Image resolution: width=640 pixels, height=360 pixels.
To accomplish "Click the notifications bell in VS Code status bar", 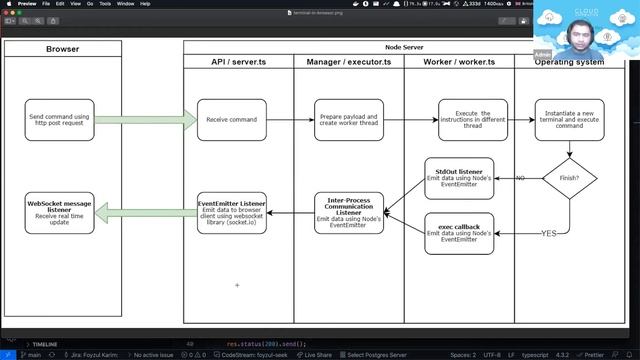I will point(629,355).
